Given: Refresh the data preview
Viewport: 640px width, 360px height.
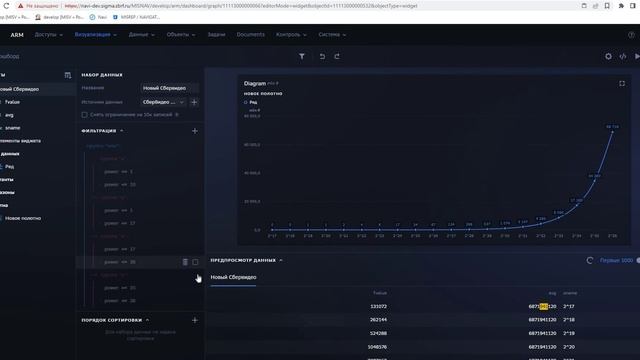Looking at the screenshot, I should (x=589, y=260).
